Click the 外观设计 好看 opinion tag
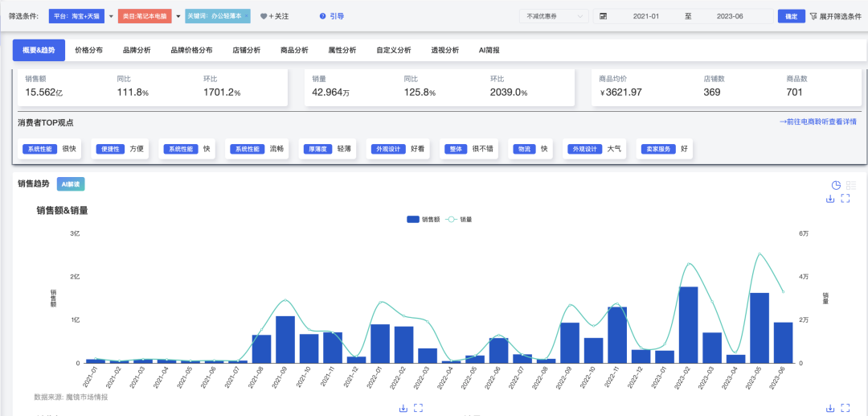Screen dimensions: 868x416 pos(399,149)
